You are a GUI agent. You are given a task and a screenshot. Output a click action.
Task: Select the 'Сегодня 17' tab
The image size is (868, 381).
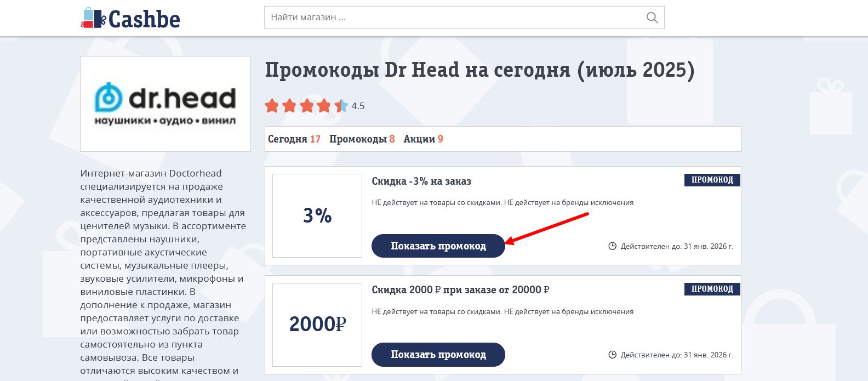[x=294, y=139]
